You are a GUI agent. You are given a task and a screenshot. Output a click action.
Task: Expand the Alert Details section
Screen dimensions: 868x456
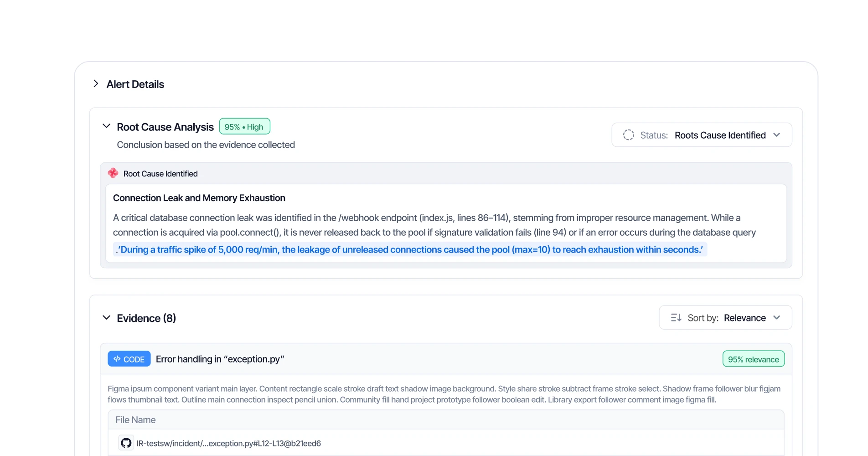tap(96, 83)
